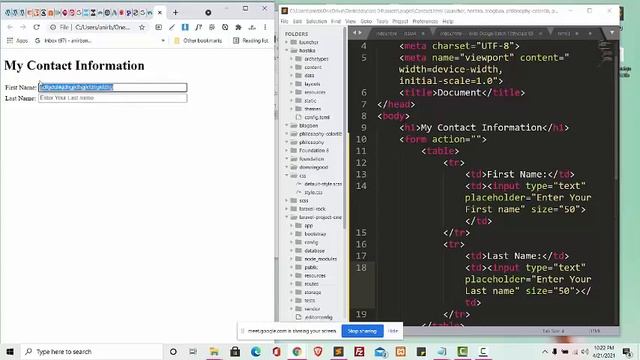Expand the node_modules folder
640x360 pixels.
[291, 259]
